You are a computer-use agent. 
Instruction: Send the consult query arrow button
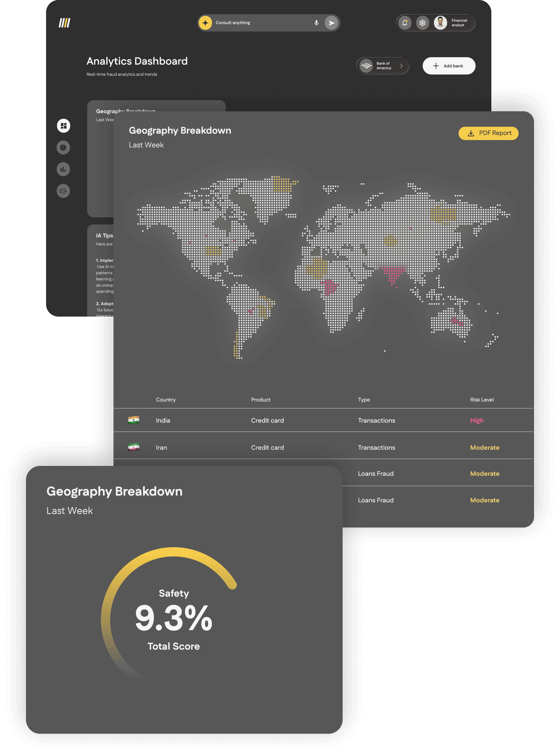(x=331, y=23)
